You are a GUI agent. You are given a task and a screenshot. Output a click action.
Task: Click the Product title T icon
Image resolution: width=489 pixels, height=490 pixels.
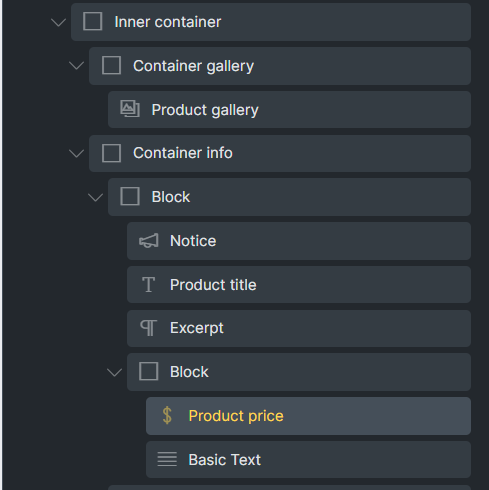click(x=148, y=285)
